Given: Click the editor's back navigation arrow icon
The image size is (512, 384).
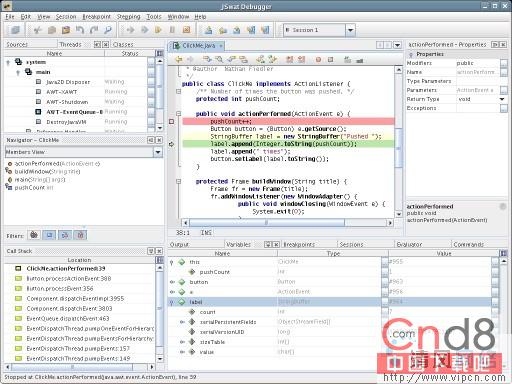Looking at the screenshot, I should (x=179, y=59).
